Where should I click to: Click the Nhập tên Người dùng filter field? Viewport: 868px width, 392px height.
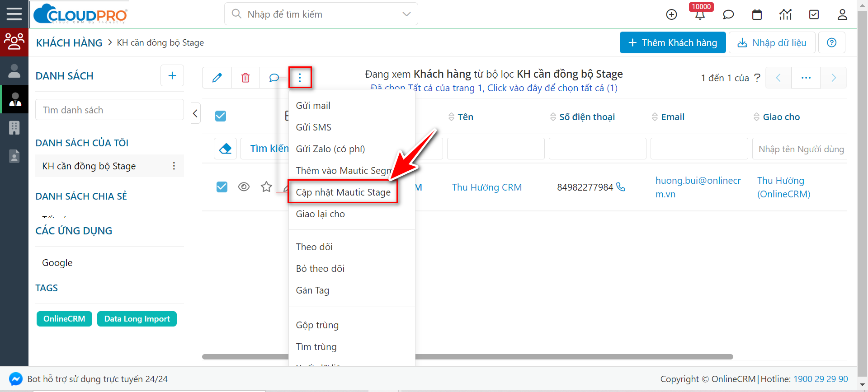point(800,149)
